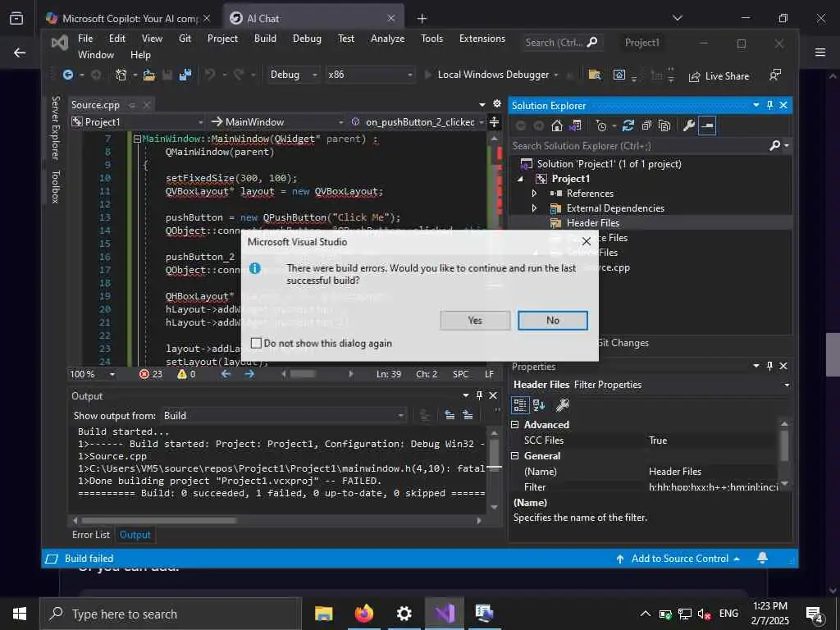This screenshot has width=840, height=630.
Task: Open the Build menu
Action: pos(265,39)
